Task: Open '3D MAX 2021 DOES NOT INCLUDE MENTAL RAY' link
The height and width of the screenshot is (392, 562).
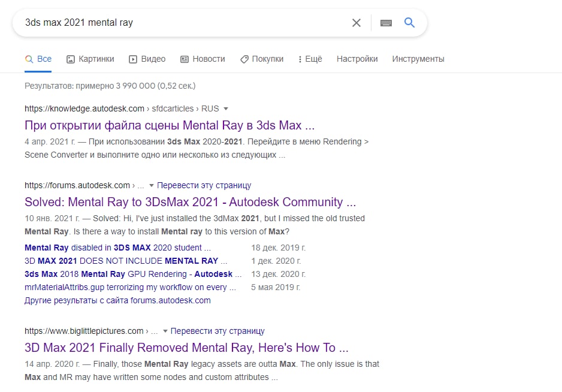Action: coord(126,261)
